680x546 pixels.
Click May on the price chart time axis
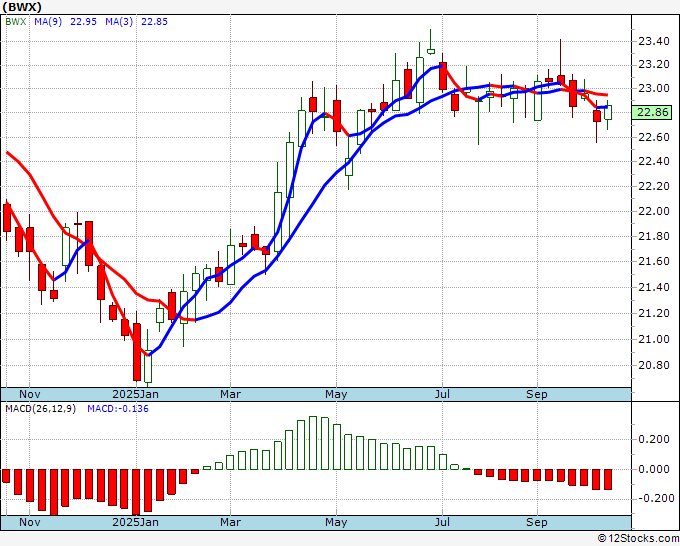click(x=337, y=394)
